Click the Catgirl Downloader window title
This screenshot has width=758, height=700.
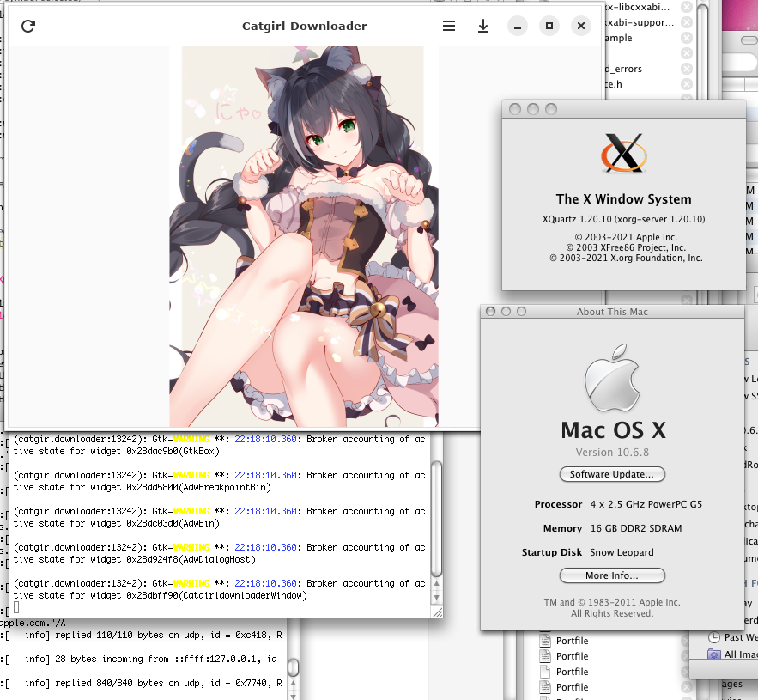tap(304, 26)
